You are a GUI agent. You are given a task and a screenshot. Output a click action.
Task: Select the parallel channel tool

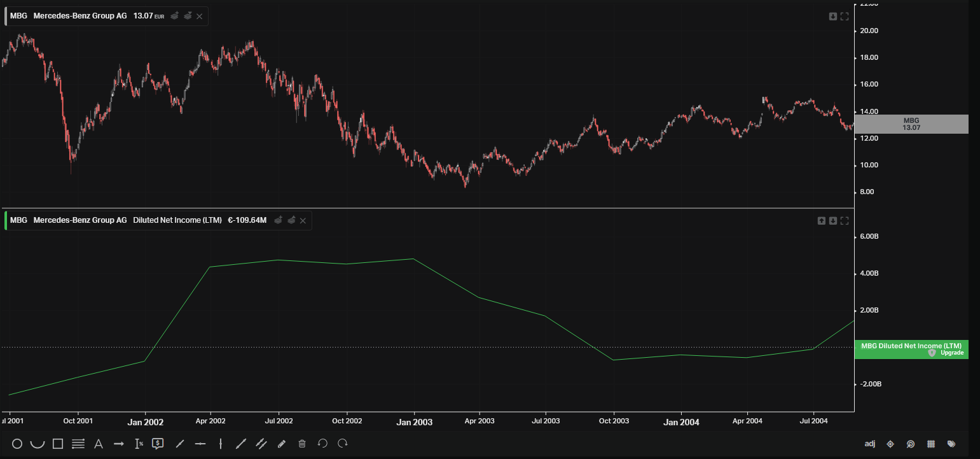click(261, 444)
